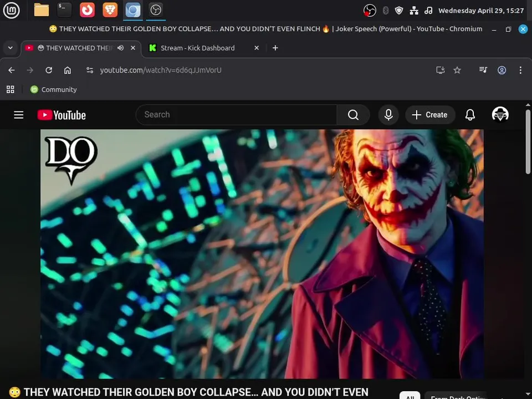
Task: Select the YouTube video tab
Action: (x=80, y=48)
